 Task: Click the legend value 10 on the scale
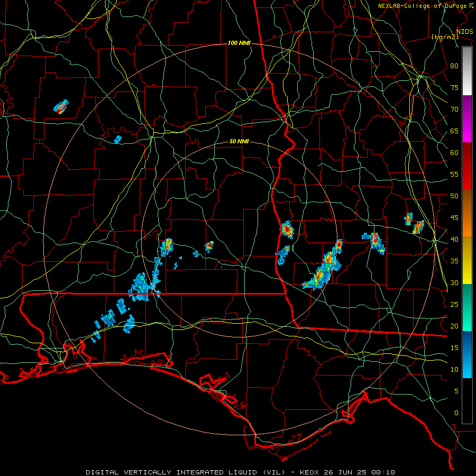[x=454, y=370]
